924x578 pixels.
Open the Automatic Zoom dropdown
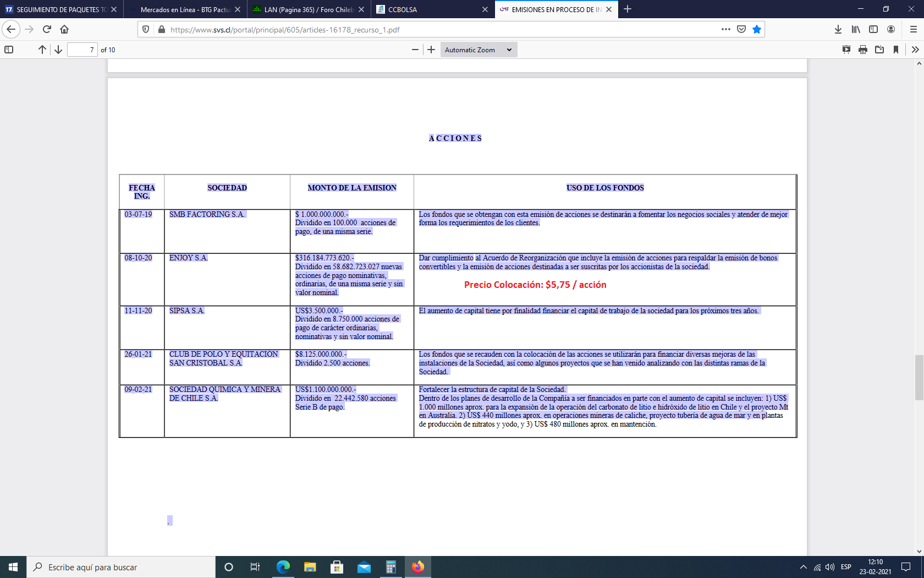tap(479, 50)
